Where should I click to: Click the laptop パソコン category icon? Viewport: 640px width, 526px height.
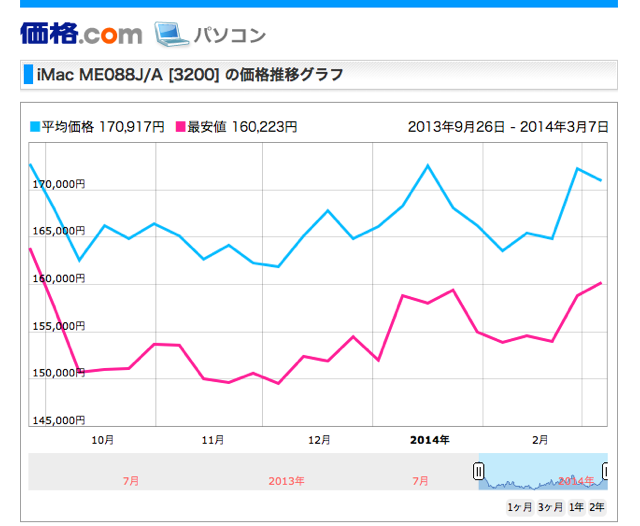[171, 34]
